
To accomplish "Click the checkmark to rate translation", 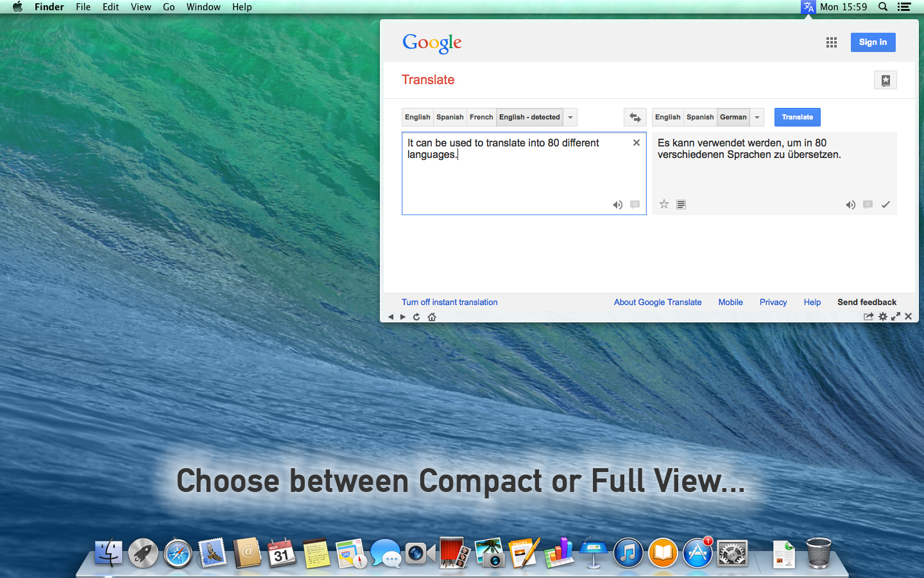I will click(x=886, y=204).
